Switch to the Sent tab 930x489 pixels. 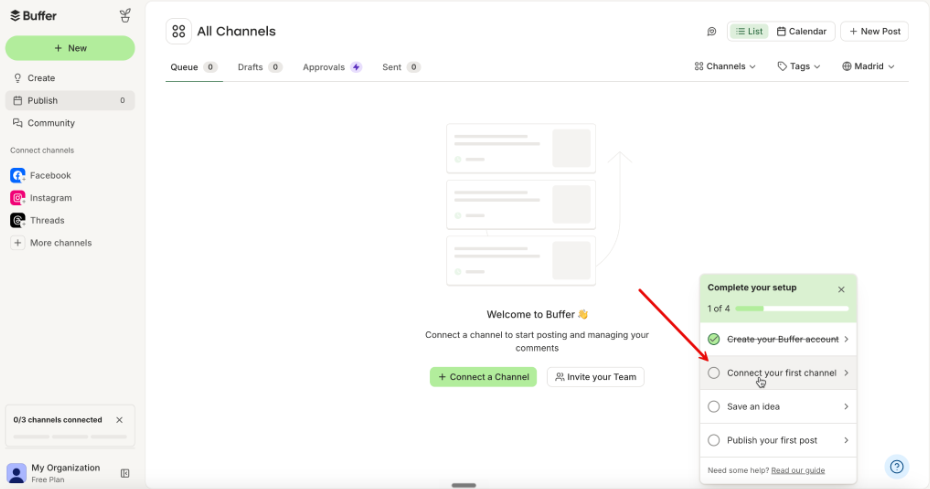coord(402,67)
